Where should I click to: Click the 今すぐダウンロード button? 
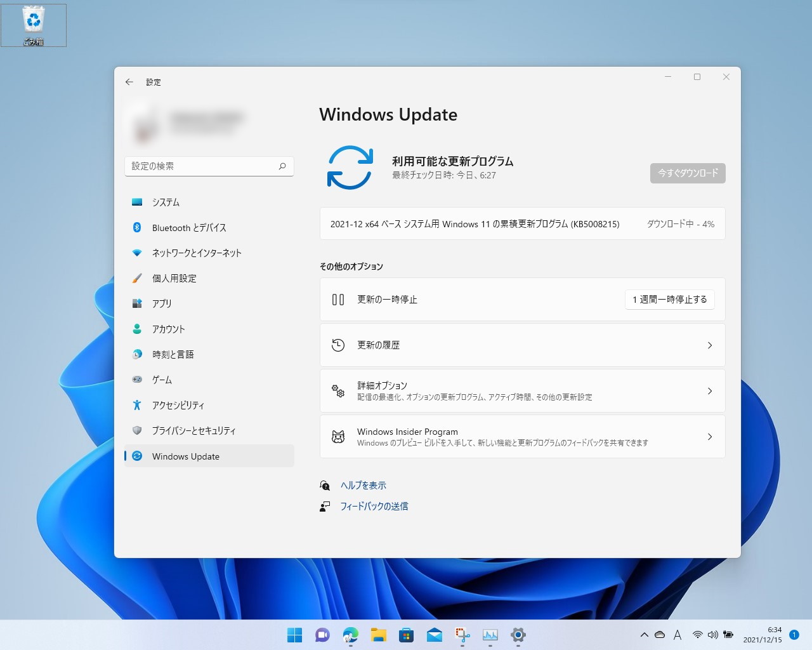tap(687, 173)
